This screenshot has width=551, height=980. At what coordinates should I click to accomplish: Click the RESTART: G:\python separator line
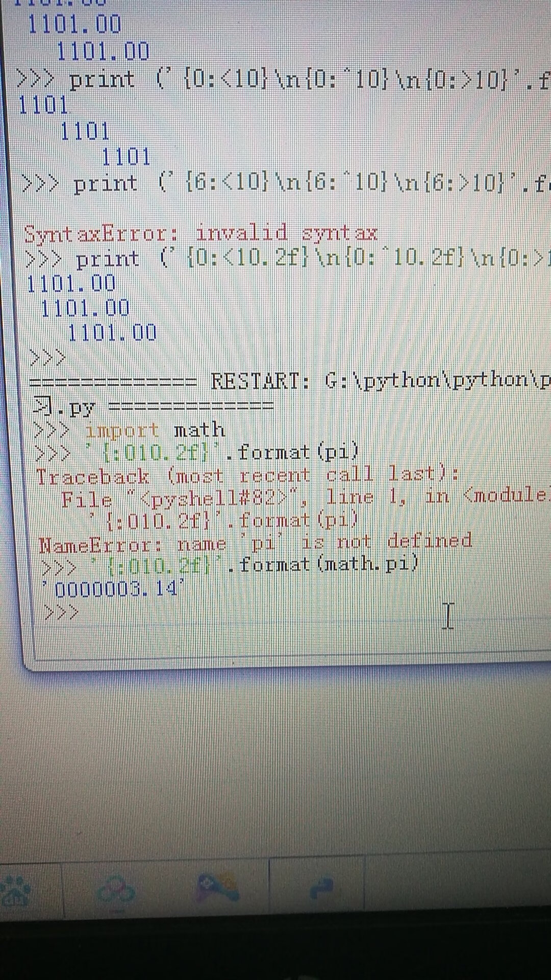pyautogui.click(x=290, y=381)
